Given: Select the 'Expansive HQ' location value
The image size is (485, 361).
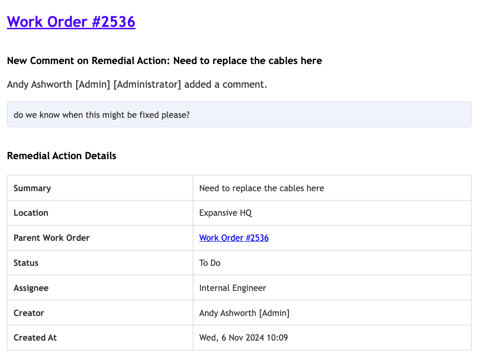Looking at the screenshot, I should [225, 213].
